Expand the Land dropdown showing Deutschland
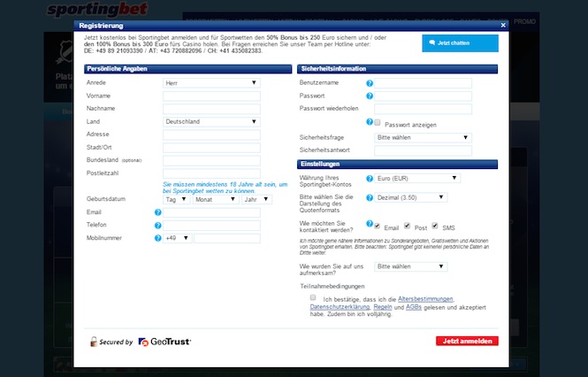 211,121
